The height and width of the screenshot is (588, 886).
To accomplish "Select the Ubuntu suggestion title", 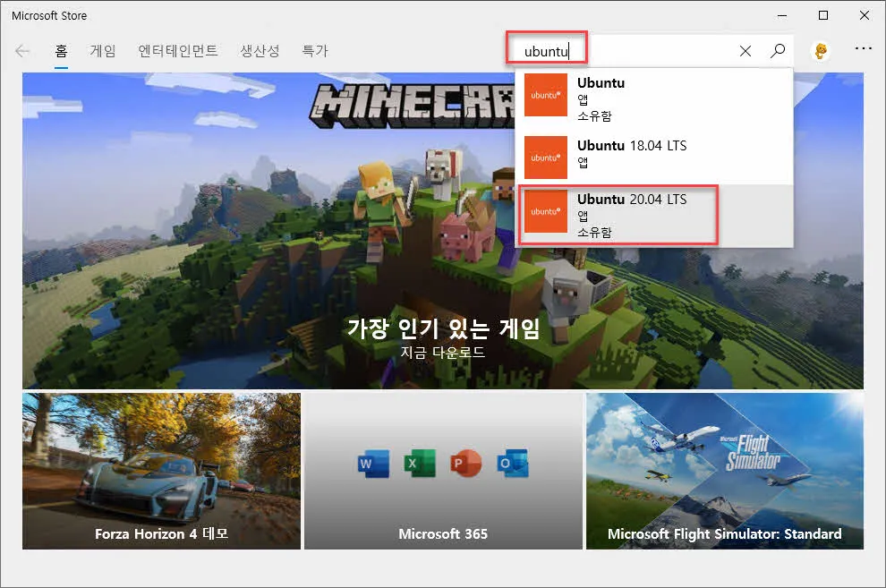I will (x=601, y=83).
